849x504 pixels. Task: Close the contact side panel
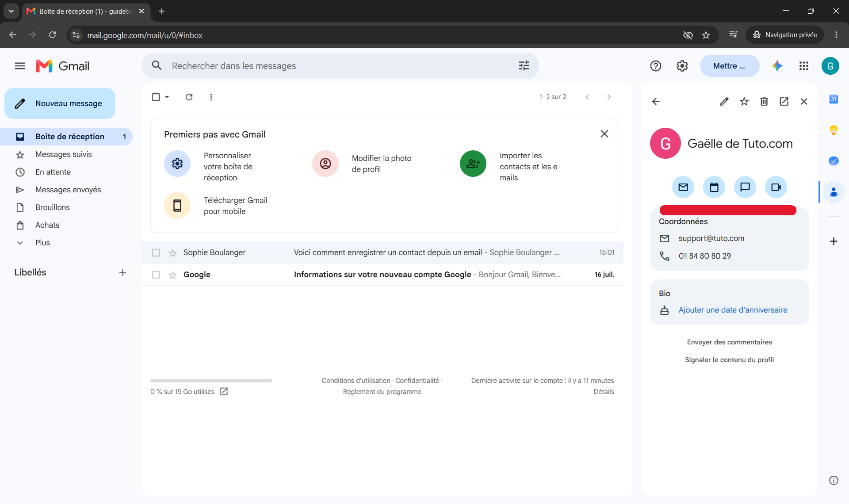click(804, 101)
